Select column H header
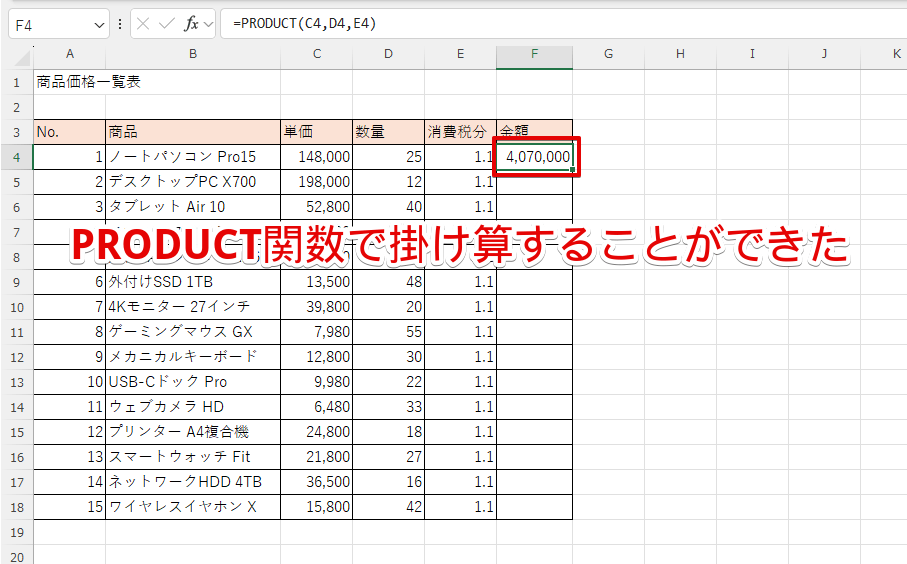This screenshot has width=907, height=564. [680, 54]
